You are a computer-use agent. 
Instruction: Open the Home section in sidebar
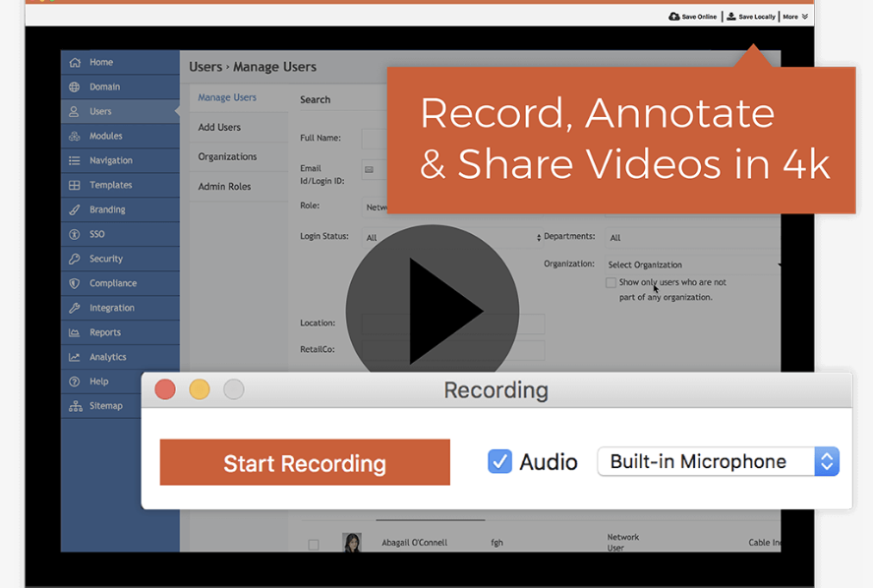(x=102, y=61)
